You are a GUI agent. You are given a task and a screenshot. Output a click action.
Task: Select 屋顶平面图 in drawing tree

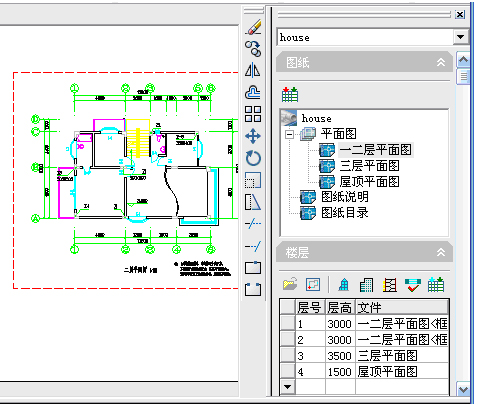[x=369, y=181]
